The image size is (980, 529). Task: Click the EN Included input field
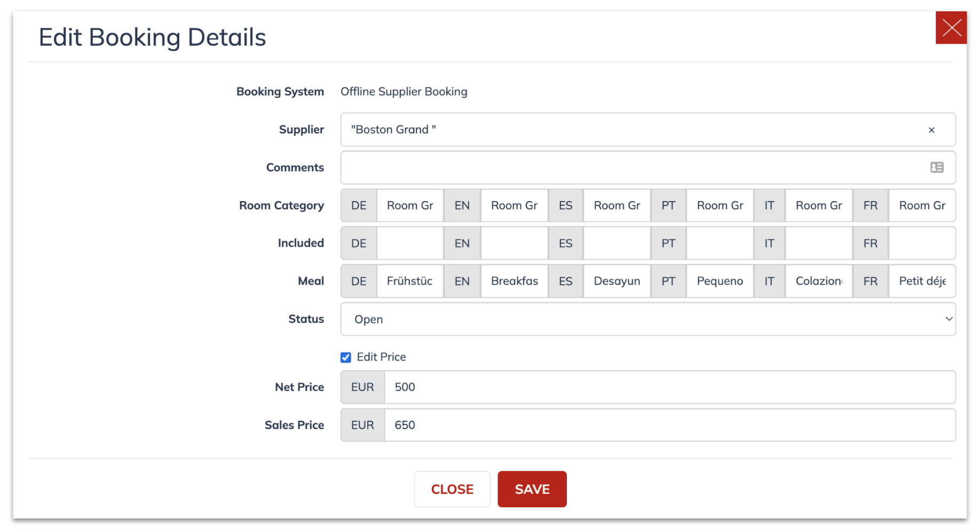coord(514,243)
